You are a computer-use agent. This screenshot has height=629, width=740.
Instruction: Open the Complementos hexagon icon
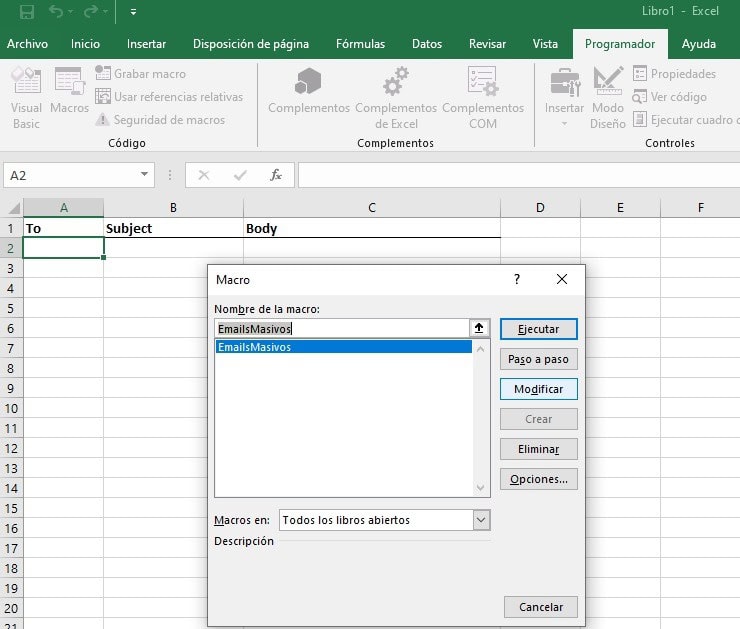308,83
